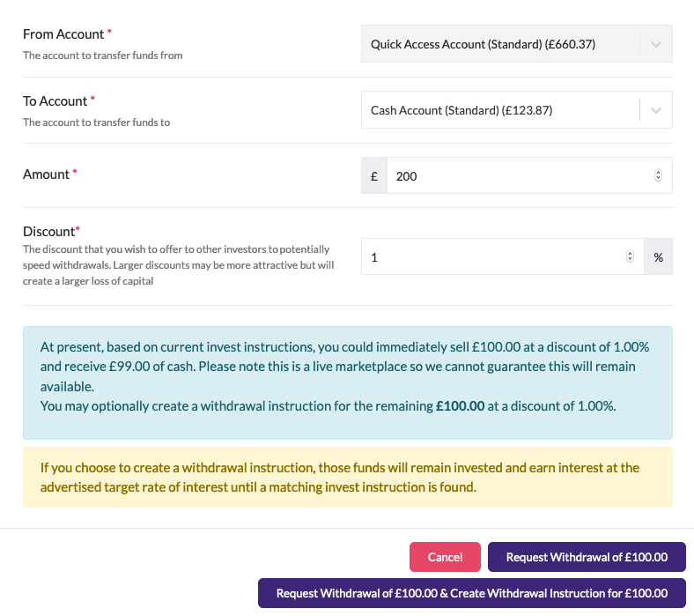Click the % suffix on Discount field
Viewport: 694px width, 616px height.
[658, 257]
